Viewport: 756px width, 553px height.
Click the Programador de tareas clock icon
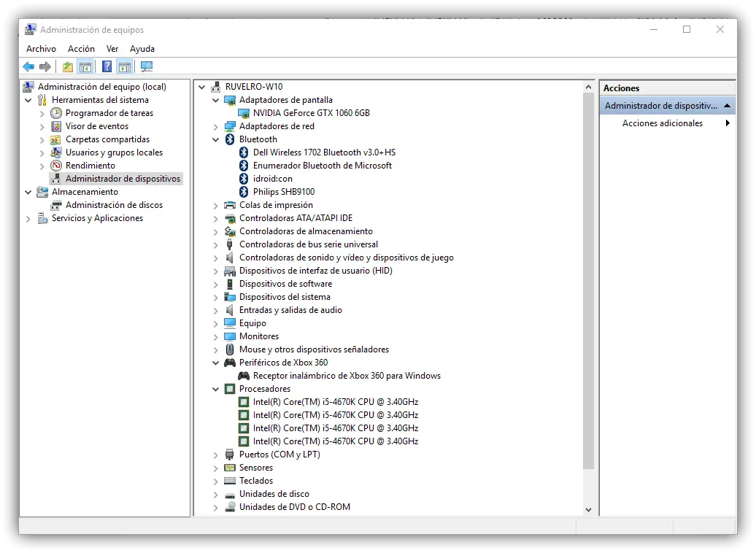tap(56, 113)
